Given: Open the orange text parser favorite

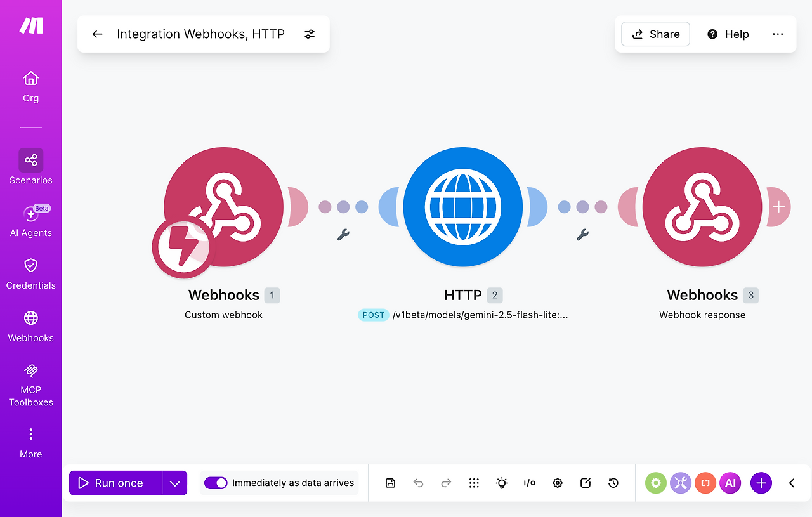Looking at the screenshot, I should click(705, 483).
